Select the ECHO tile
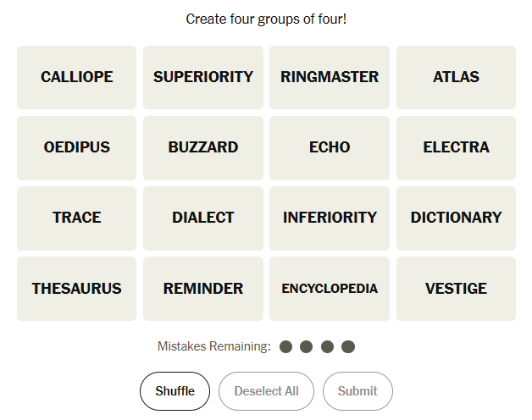Image resolution: width=532 pixels, height=420 pixels. click(x=330, y=147)
